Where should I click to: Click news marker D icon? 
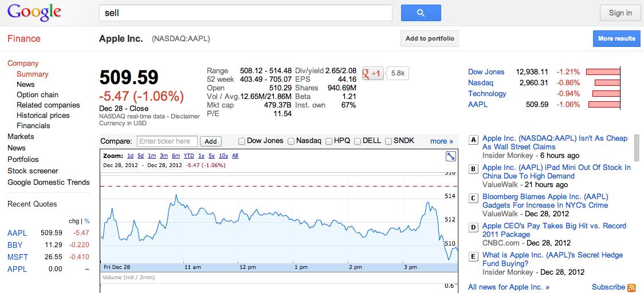[x=473, y=227]
